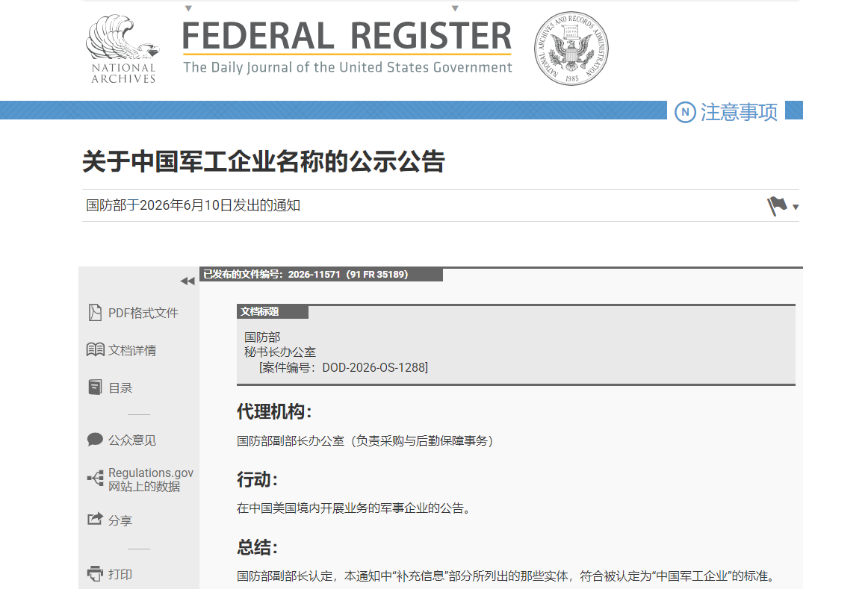Click the National Archives and Records Administration seal

(x=571, y=48)
